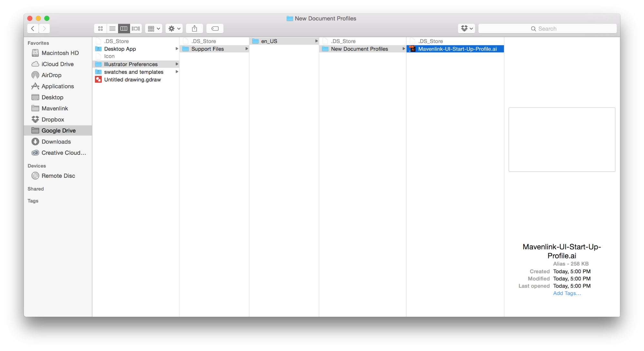Click the file preview thumbnail
The height and width of the screenshot is (351, 644).
(x=562, y=140)
